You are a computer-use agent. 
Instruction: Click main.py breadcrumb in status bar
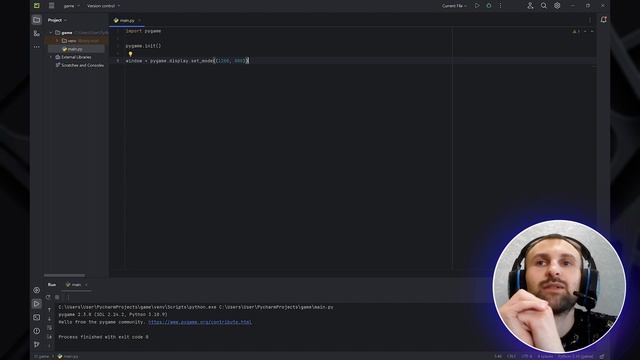[x=68, y=356]
